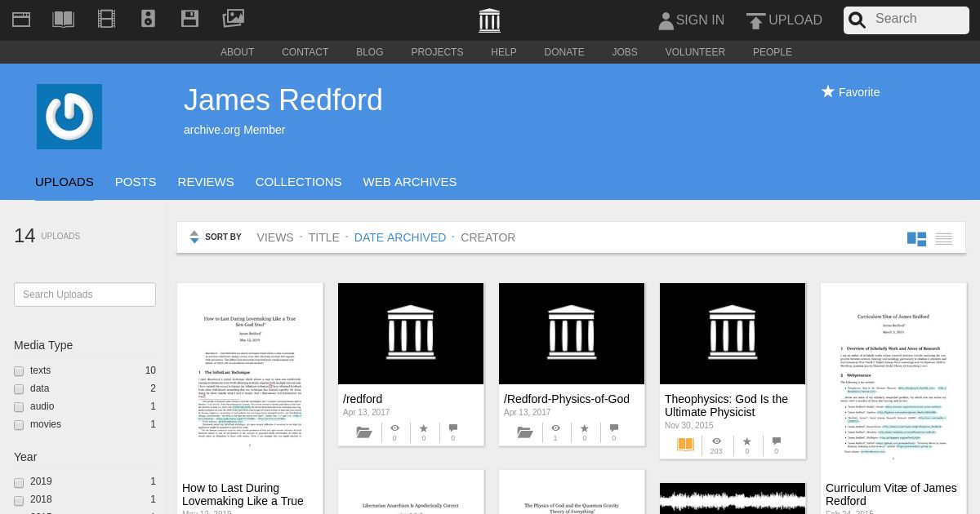Open the Curriculum Vitae document thumbnail

pyautogui.click(x=893, y=379)
